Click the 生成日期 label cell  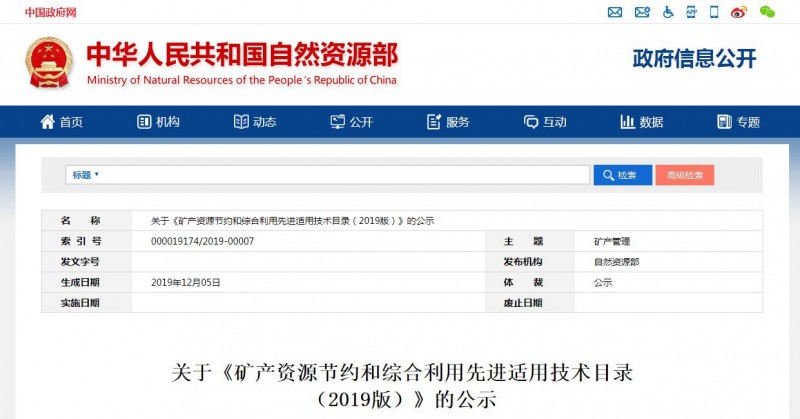[x=87, y=282]
